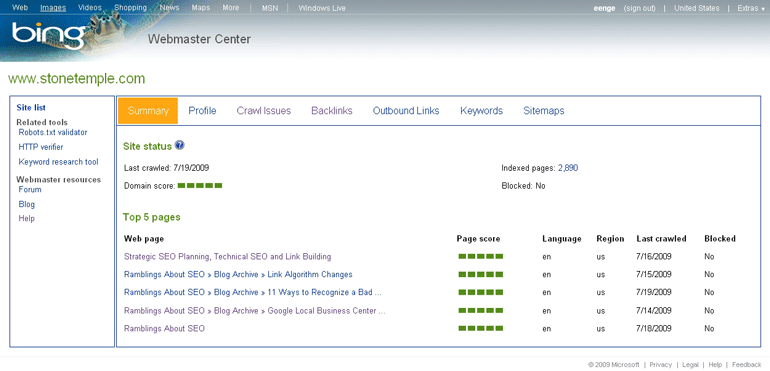Click the Domain score bar indicator

pyautogui.click(x=200, y=185)
